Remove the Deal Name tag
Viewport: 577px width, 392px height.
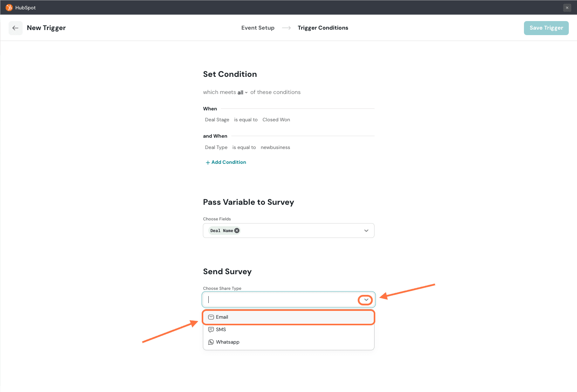(x=237, y=231)
